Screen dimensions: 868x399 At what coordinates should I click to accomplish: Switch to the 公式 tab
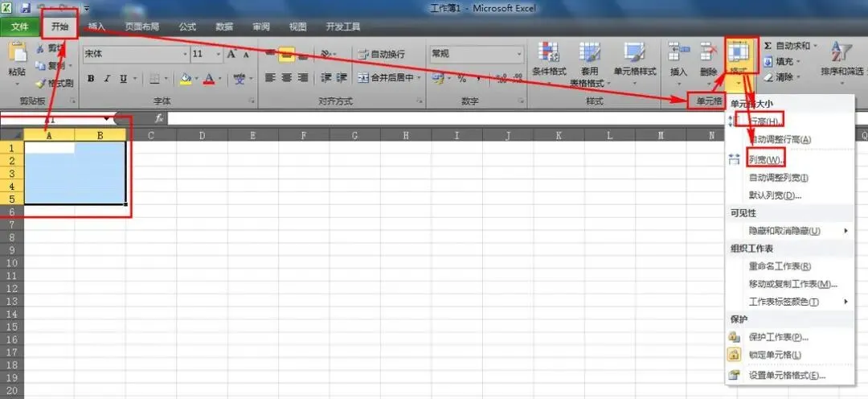187,27
